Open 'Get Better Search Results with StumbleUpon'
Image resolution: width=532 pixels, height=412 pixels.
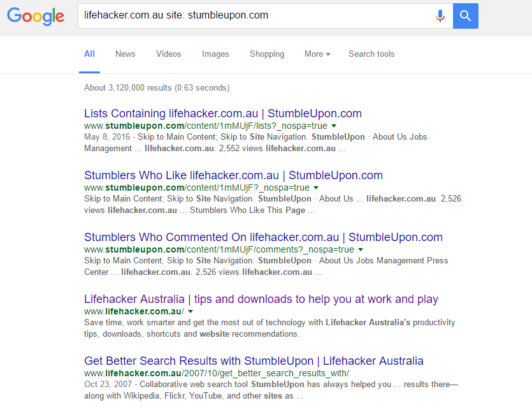254,361
